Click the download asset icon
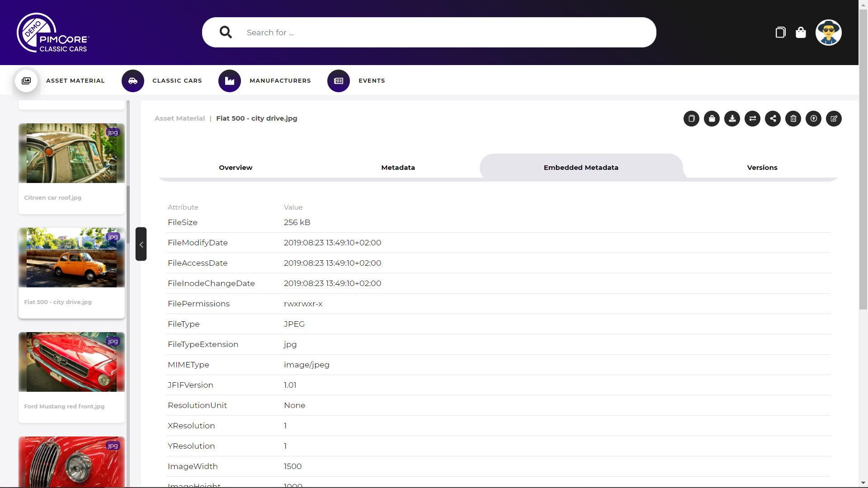The width and height of the screenshot is (868, 488). tap(732, 118)
